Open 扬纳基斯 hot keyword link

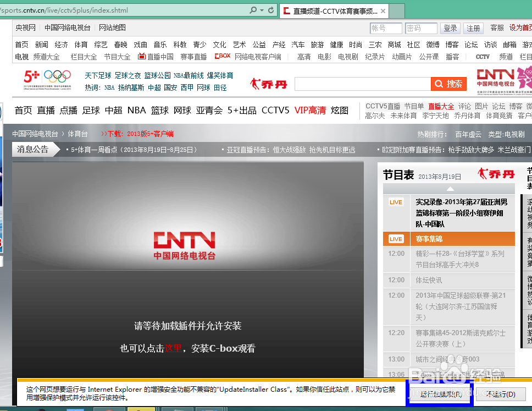point(131,87)
